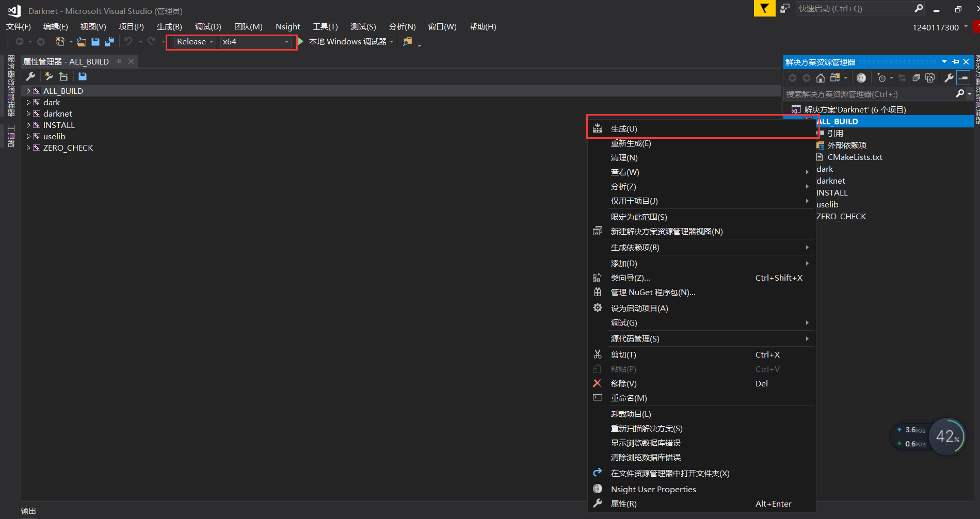The height and width of the screenshot is (519, 980).
Task: Select 管理 NuGet 程序包(N) entry
Action: 701,292
